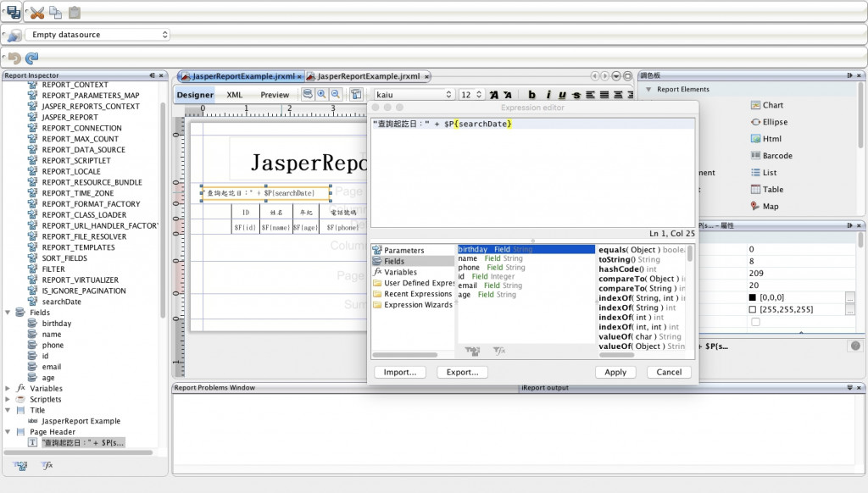Collapse the Fields node in Report Inspector

pos(8,313)
